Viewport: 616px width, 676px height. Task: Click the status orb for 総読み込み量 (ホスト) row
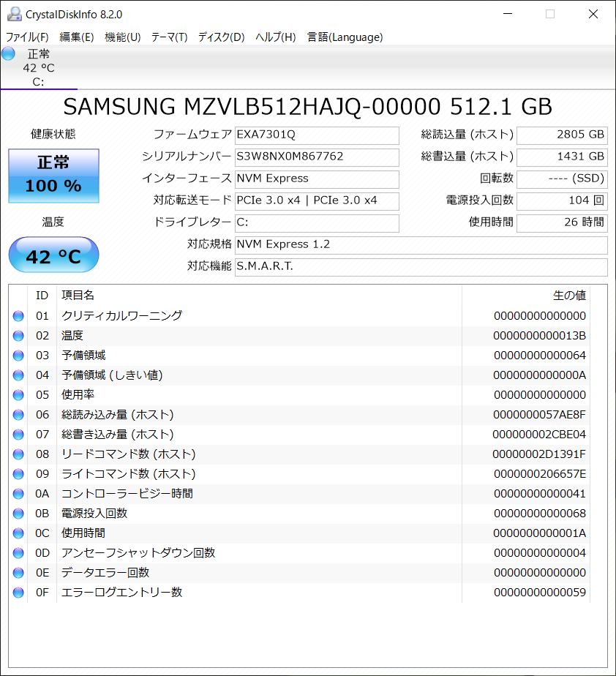(x=18, y=415)
